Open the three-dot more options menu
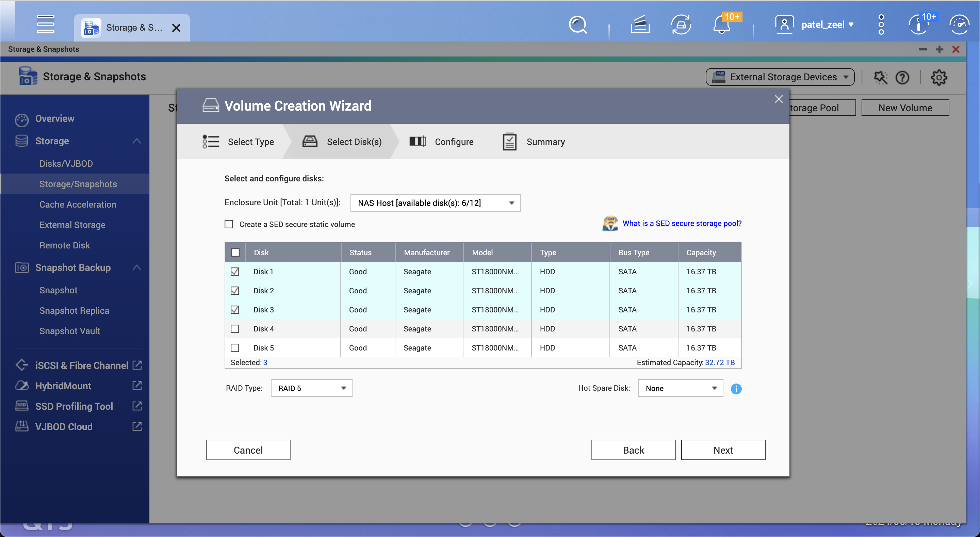The height and width of the screenshot is (537, 980). pyautogui.click(x=881, y=25)
